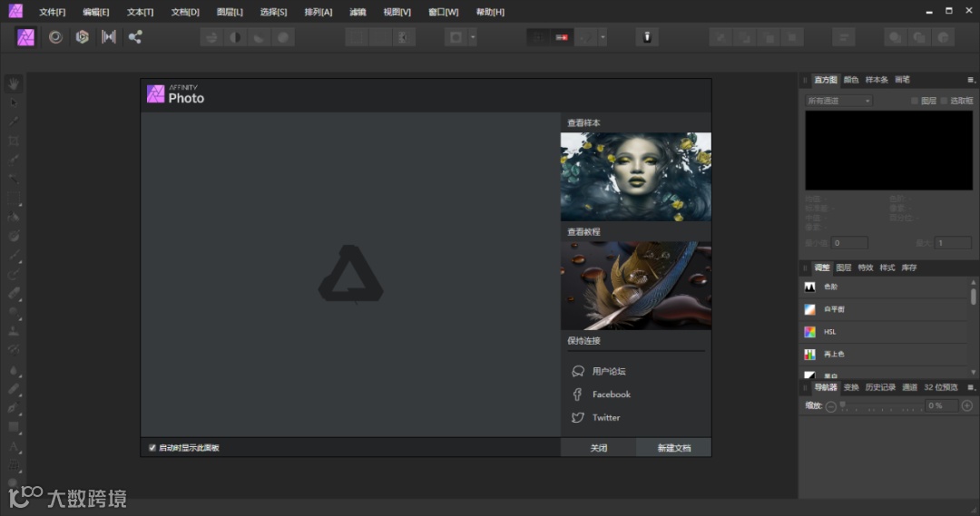Toggle the 图层 checkbox in histogram panel
The image size is (980, 516).
pyautogui.click(x=915, y=101)
